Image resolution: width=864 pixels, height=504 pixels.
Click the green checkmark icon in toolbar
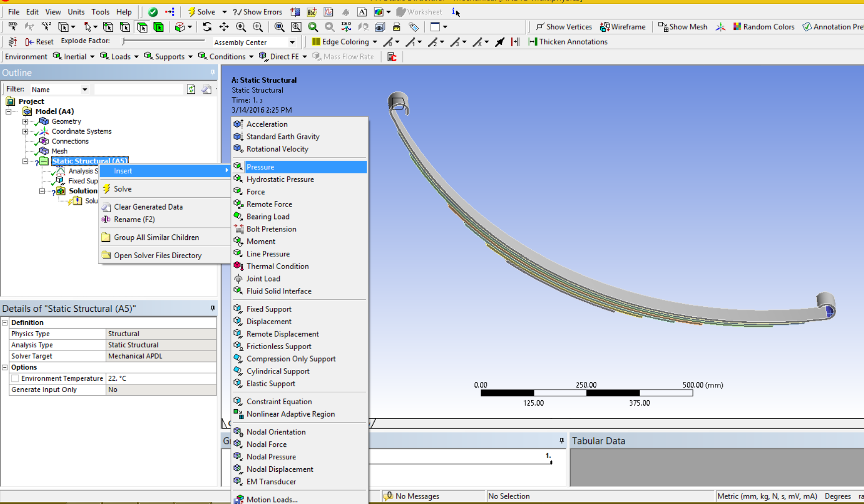[153, 12]
